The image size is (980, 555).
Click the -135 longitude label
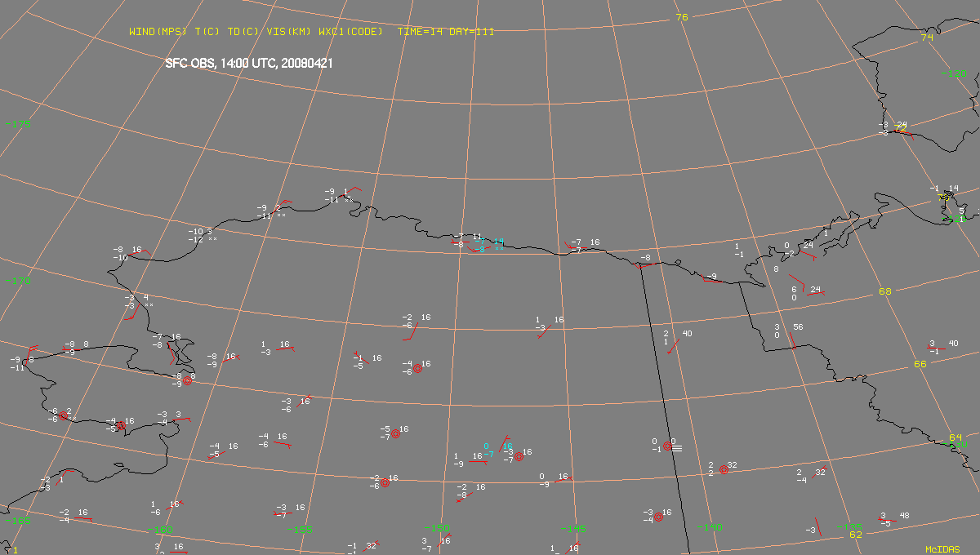[850, 526]
